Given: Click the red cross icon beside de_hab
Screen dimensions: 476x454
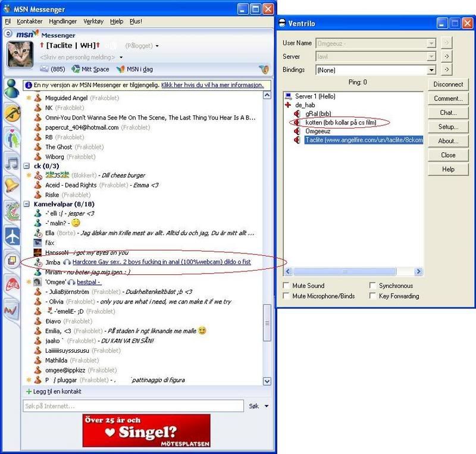Looking at the screenshot, I should 288,105.
